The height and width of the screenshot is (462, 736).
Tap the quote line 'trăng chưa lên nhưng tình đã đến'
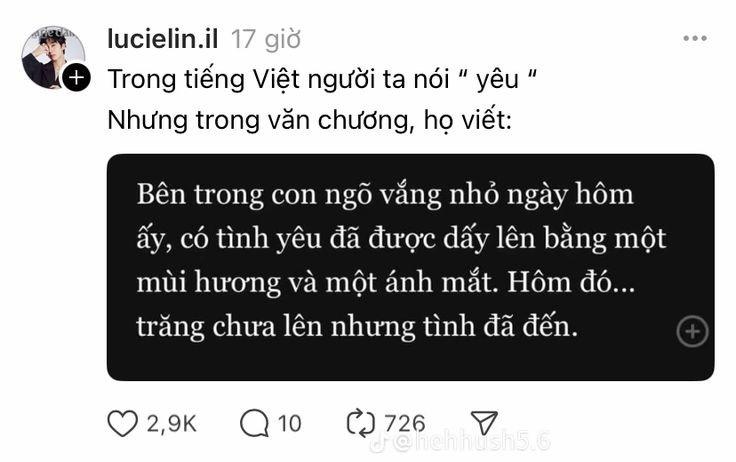357,326
